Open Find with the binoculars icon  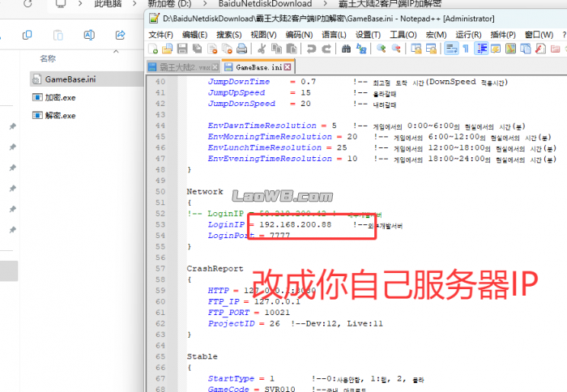click(346, 49)
